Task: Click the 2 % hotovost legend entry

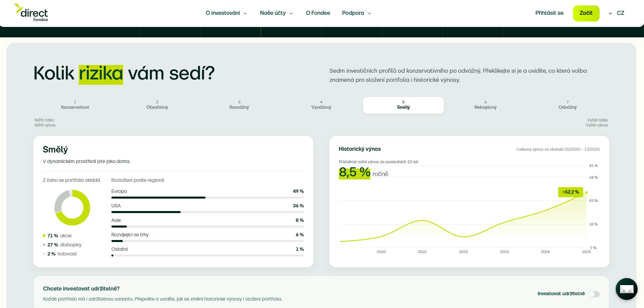Action: point(60,254)
